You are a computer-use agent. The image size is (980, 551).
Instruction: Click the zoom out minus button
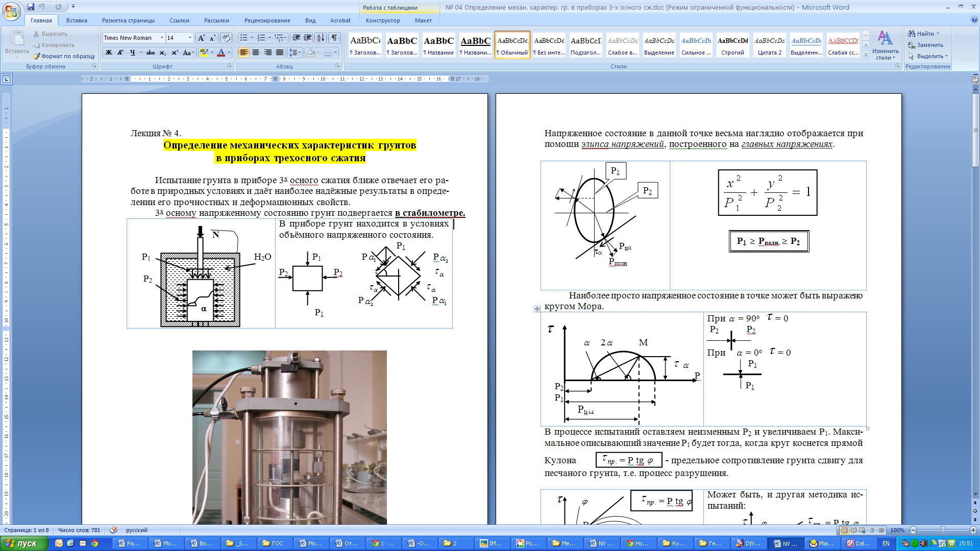tap(913, 530)
